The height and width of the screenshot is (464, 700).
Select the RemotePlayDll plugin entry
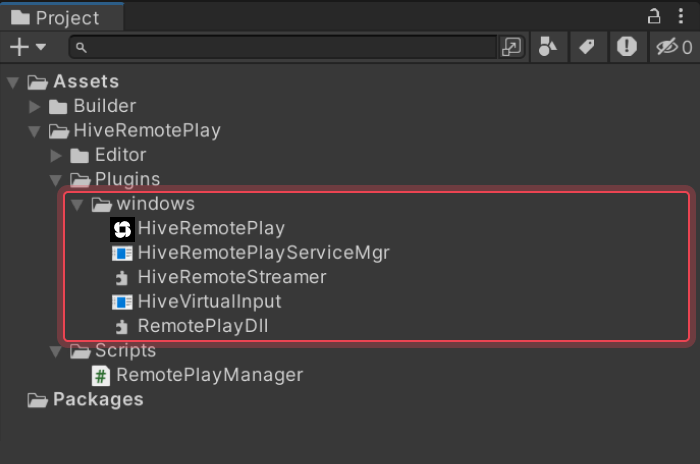tap(203, 326)
